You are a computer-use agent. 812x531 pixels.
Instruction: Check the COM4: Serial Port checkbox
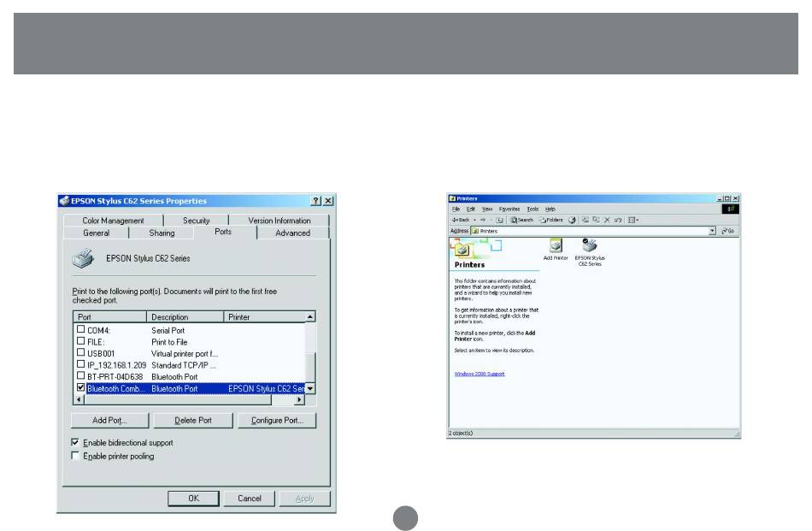pyautogui.click(x=81, y=329)
